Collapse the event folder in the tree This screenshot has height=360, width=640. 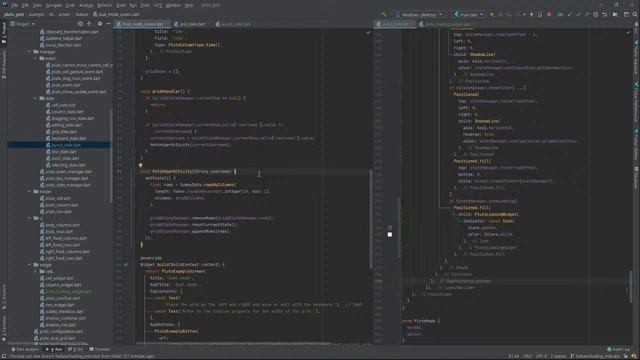36,58
